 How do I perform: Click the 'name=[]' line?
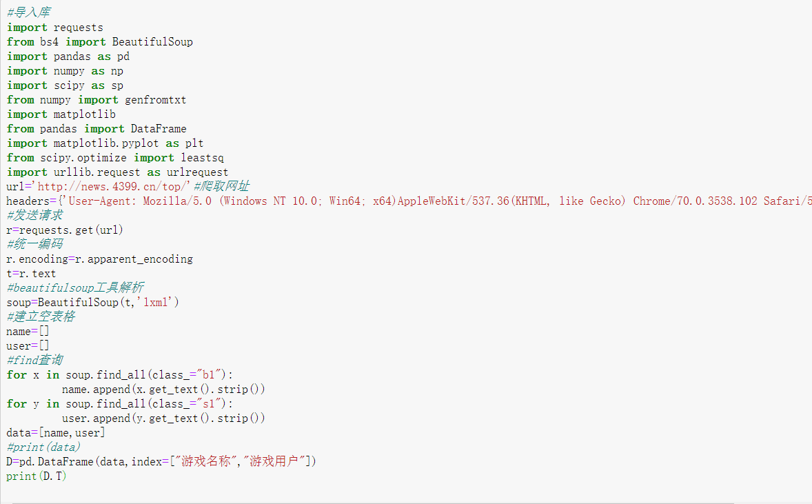click(28, 332)
